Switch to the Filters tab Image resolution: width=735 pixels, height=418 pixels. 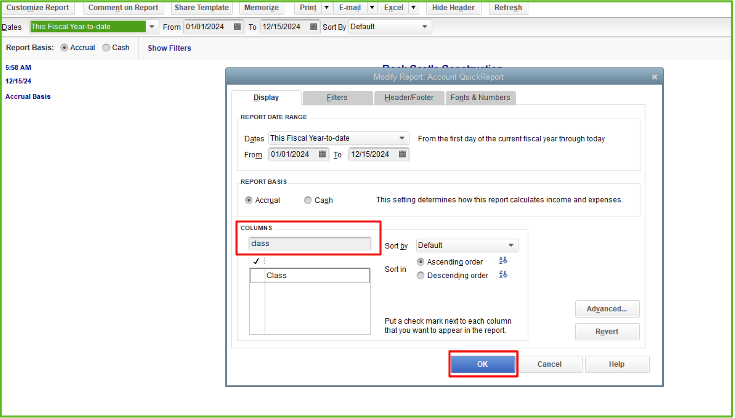coord(337,97)
